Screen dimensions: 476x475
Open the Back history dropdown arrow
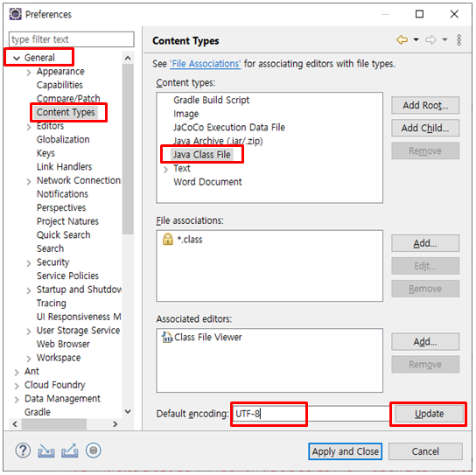[416, 39]
